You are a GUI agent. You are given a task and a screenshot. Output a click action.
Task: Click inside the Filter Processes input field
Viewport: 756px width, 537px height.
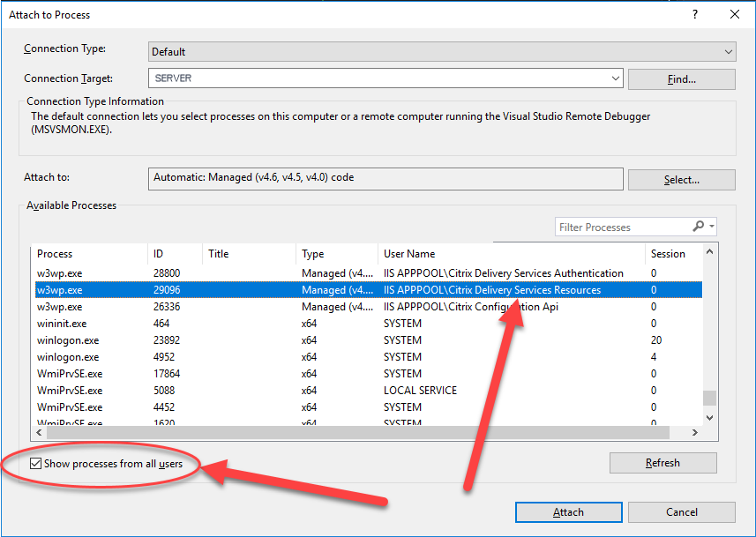point(622,227)
